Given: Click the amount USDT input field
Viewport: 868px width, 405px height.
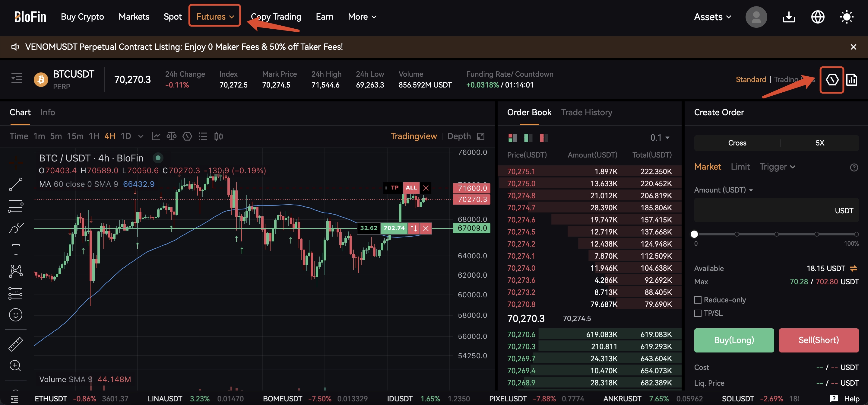Looking at the screenshot, I should tap(776, 210).
